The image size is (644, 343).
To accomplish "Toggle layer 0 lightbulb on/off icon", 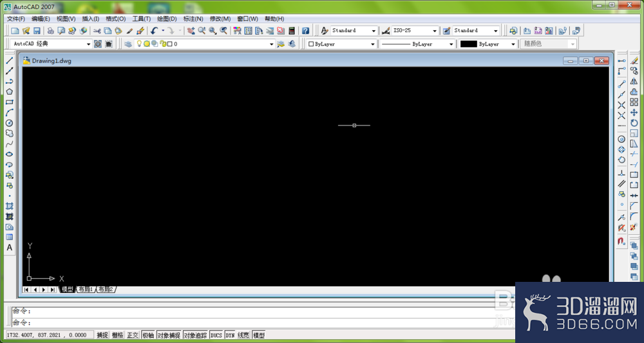I will (139, 44).
